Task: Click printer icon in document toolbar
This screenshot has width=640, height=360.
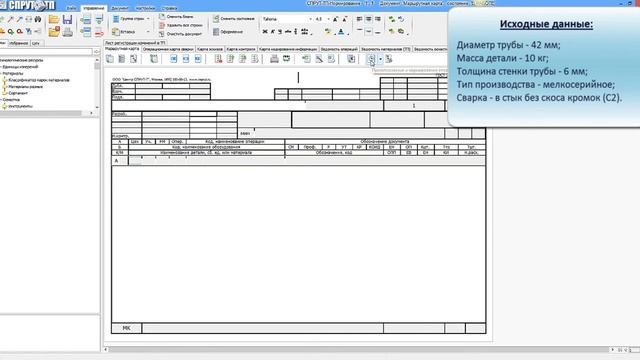Action: (274, 59)
